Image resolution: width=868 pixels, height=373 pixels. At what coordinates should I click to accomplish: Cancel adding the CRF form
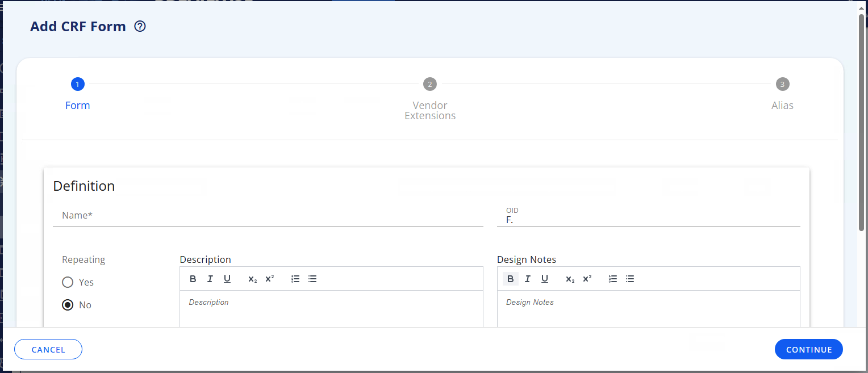(48, 349)
